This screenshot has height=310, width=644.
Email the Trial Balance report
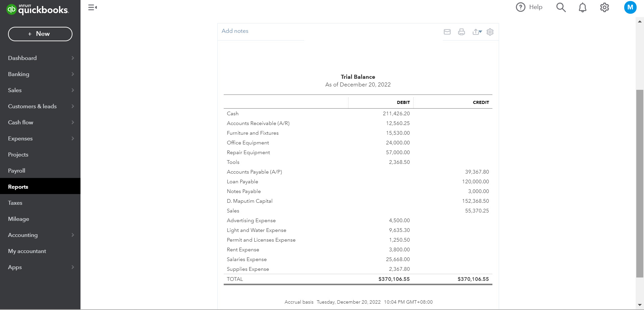pyautogui.click(x=447, y=32)
